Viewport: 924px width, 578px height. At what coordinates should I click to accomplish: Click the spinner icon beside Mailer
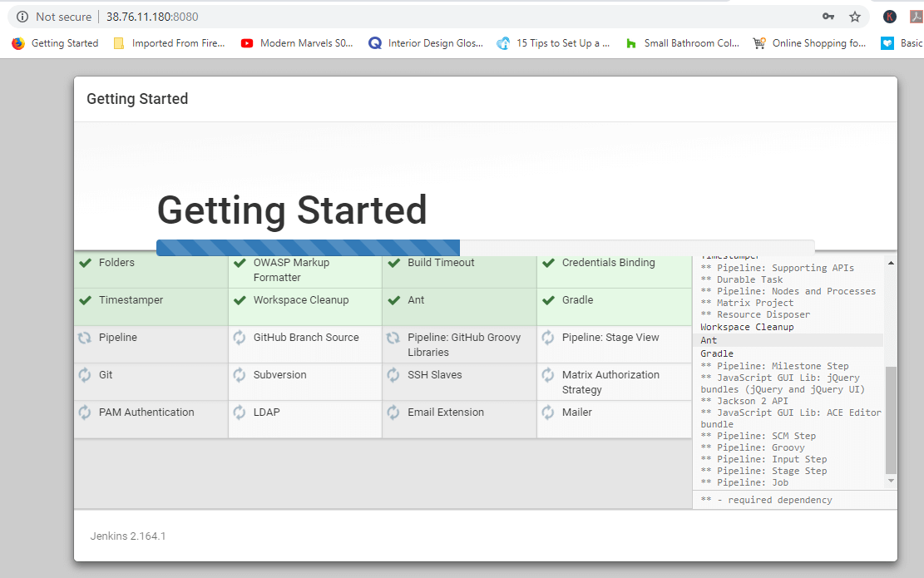click(548, 413)
